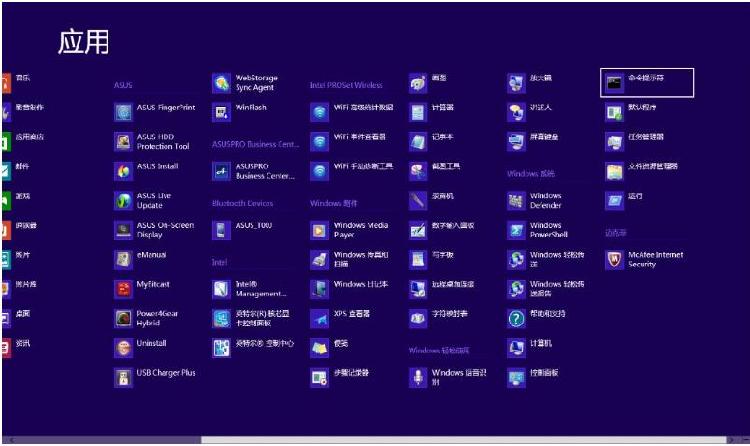Launch WiFi 手动诊断工具
Image resolution: width=750 pixels, height=446 pixels.
pyautogui.click(x=352, y=171)
